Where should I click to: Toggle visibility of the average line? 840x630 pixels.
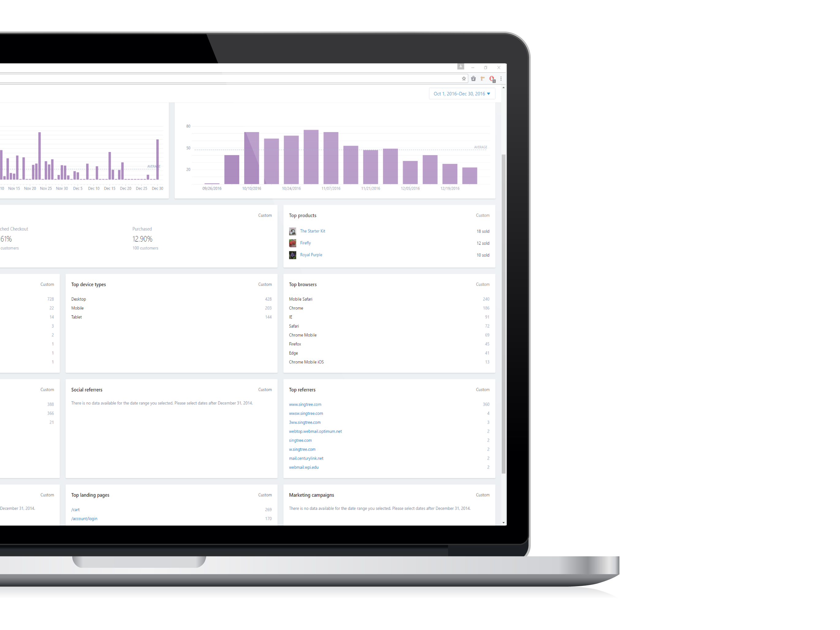tap(481, 147)
